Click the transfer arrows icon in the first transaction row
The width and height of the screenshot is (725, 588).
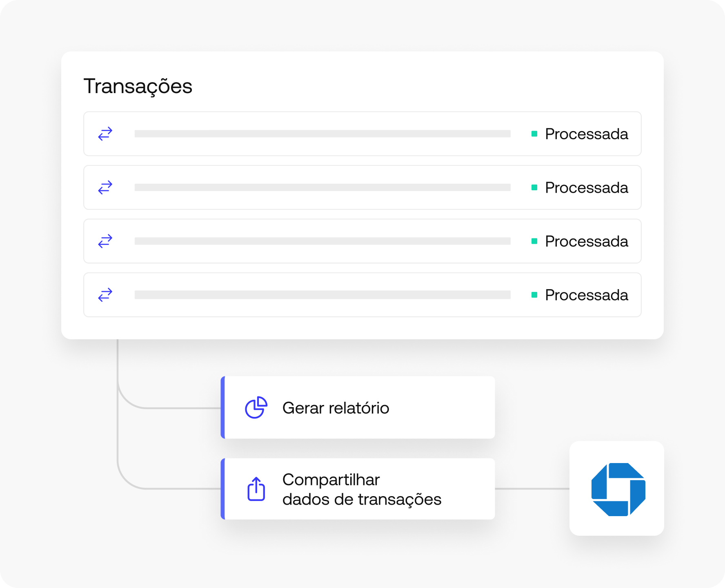105,134
